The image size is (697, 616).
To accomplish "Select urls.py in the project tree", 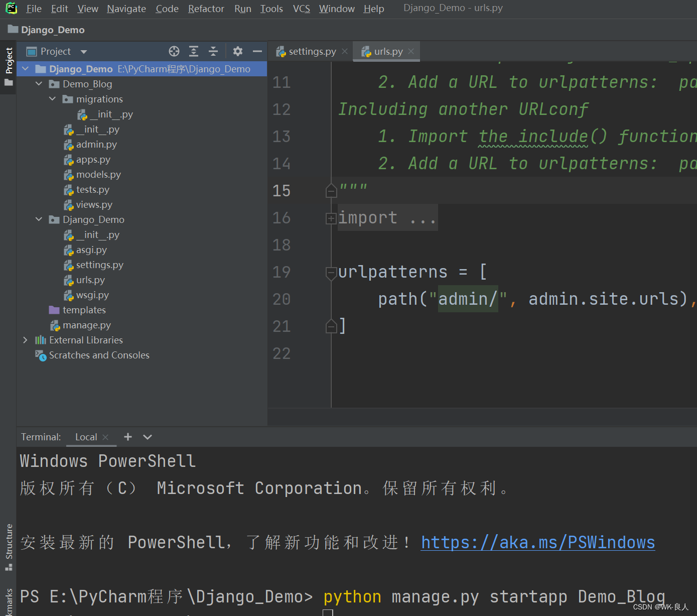I will (90, 280).
